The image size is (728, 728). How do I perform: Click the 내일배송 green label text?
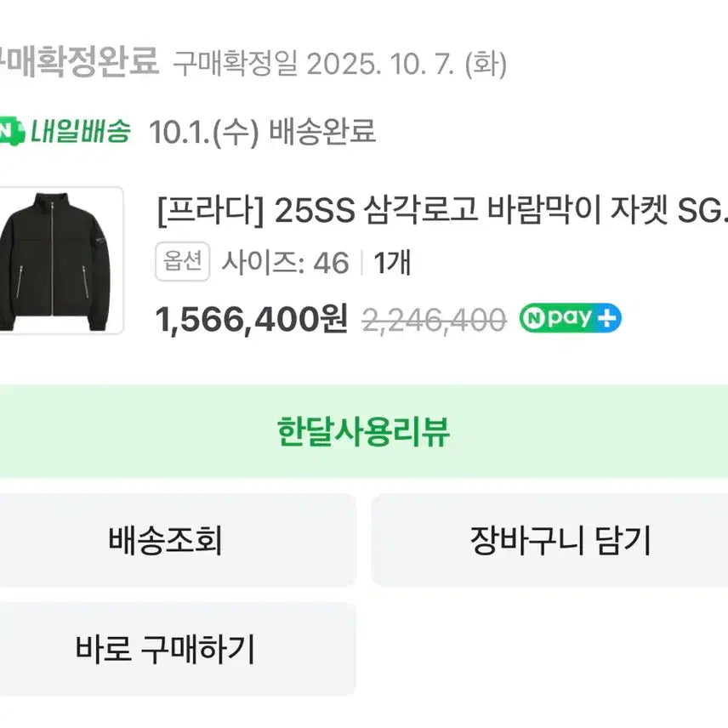point(82,132)
